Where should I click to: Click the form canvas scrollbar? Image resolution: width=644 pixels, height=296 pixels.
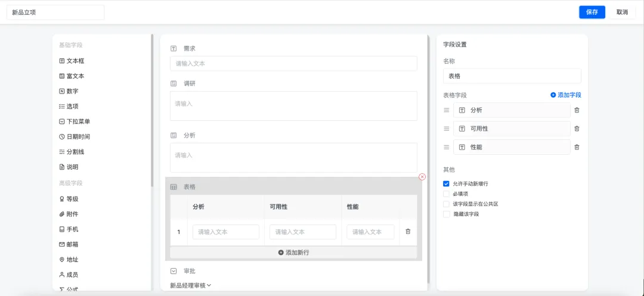[x=428, y=159]
